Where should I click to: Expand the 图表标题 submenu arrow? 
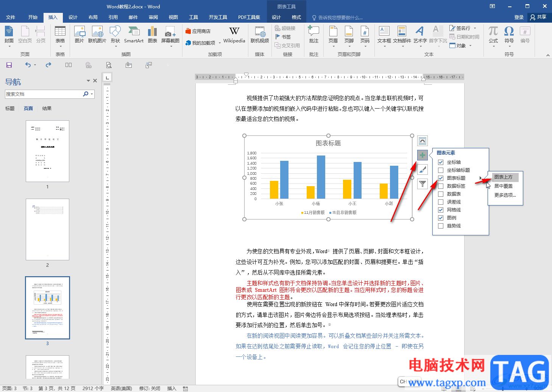click(x=480, y=178)
